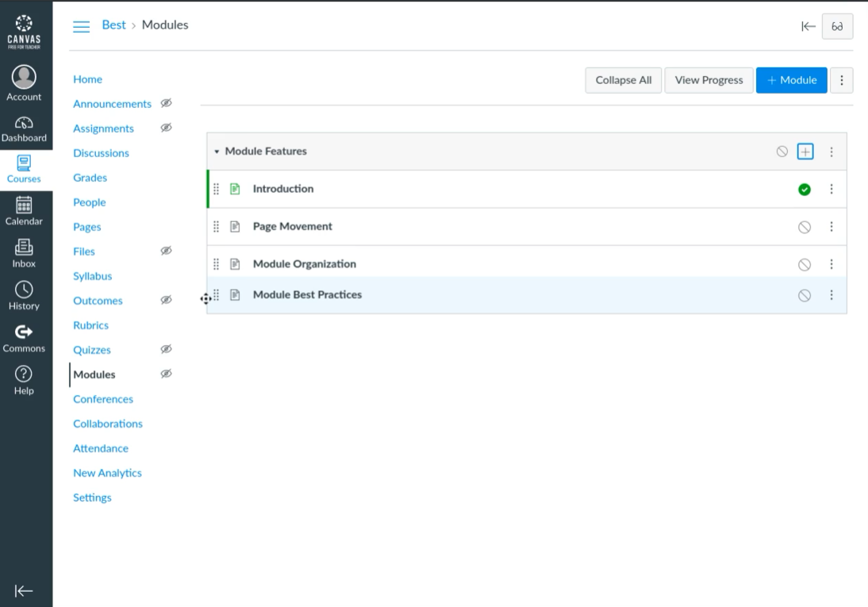
Task: Go to Assignments in course navigation
Action: (x=103, y=129)
